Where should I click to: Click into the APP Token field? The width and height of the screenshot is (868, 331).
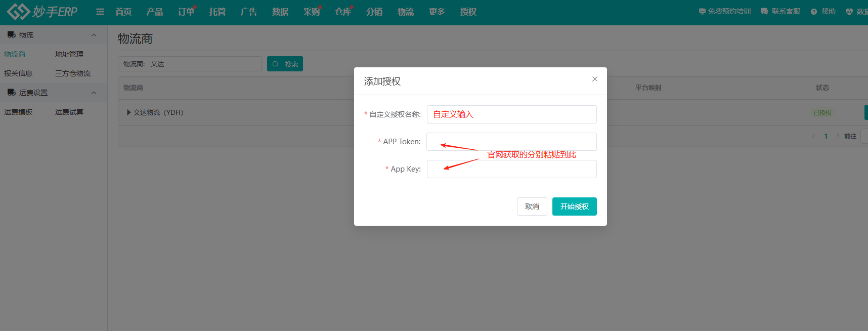511,142
